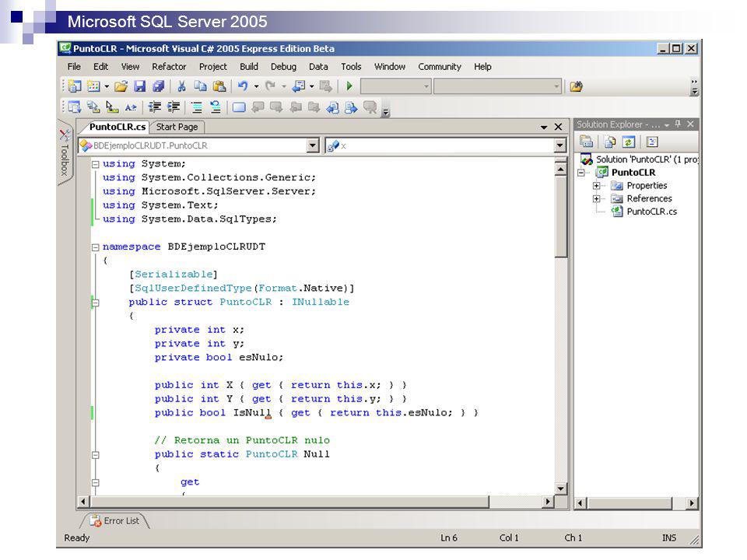Click the Find in Files icon
Viewport: 747px width, 560px height.
coord(576,86)
